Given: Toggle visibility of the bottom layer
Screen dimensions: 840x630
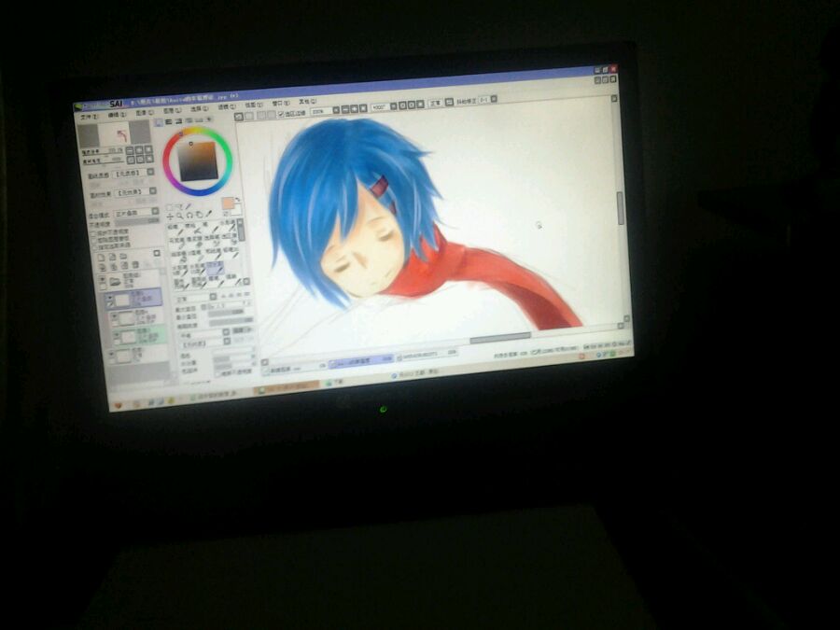Looking at the screenshot, I should pos(111,353).
